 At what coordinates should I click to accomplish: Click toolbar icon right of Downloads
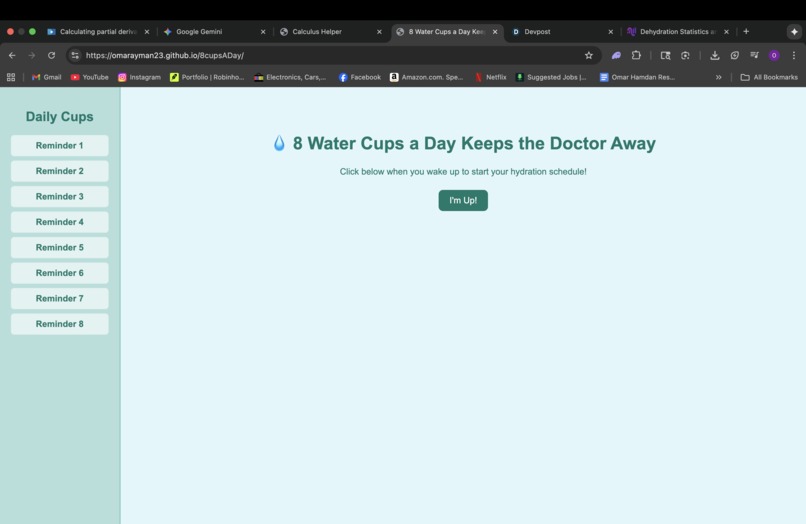(x=735, y=55)
